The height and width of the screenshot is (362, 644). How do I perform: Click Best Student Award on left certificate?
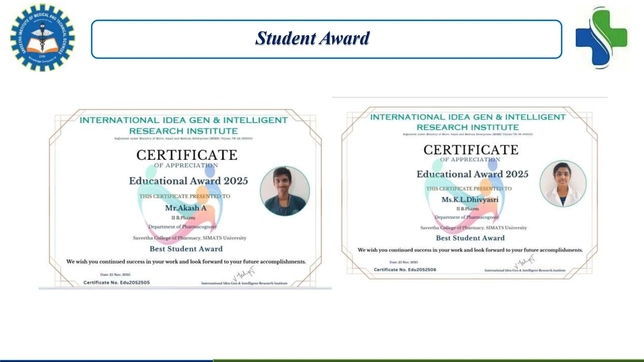(x=186, y=249)
